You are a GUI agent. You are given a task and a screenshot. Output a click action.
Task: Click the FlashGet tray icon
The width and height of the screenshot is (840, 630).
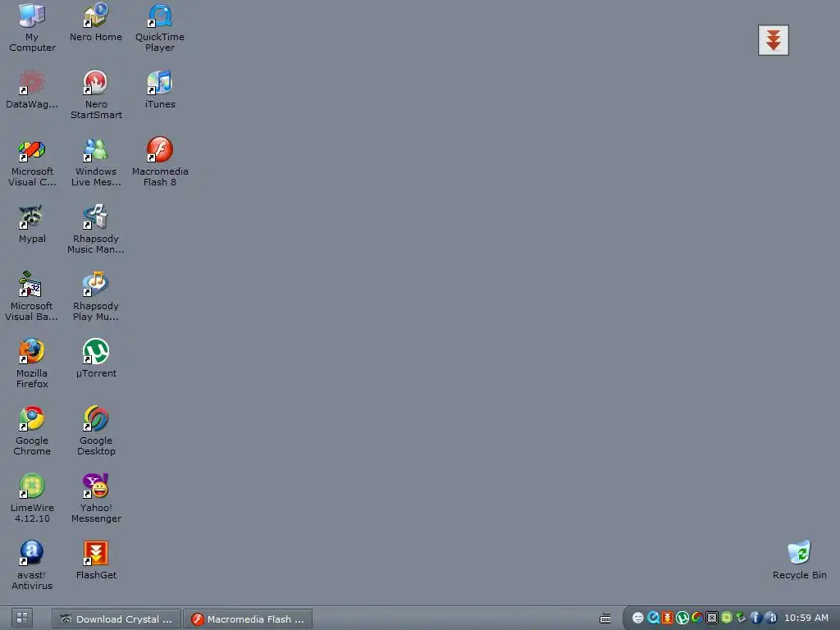667,619
